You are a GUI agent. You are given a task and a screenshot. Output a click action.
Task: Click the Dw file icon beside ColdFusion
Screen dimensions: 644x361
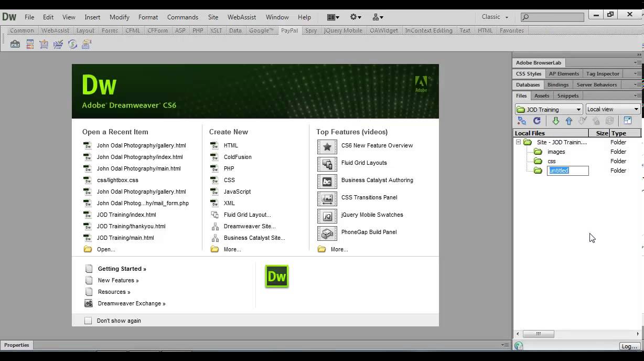coord(214,157)
